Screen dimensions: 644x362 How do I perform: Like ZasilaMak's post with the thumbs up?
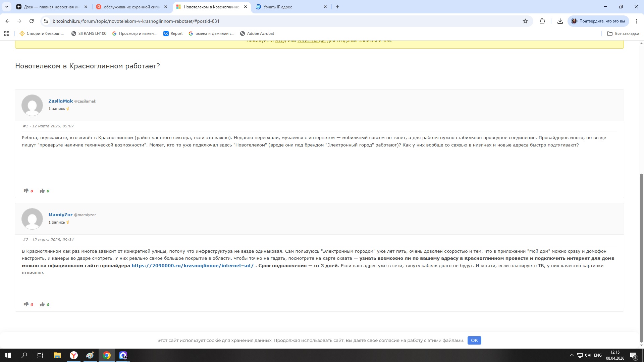tap(42, 191)
